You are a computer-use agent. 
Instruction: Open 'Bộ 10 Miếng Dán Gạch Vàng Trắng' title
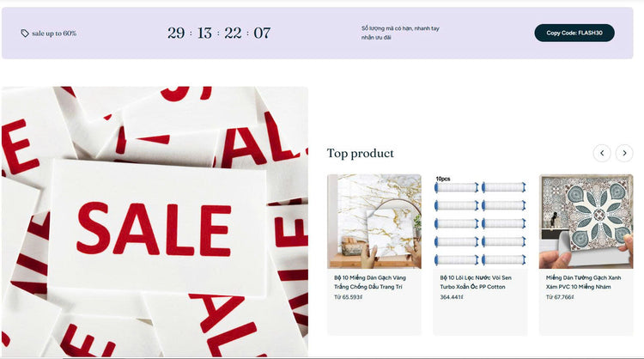(x=369, y=283)
